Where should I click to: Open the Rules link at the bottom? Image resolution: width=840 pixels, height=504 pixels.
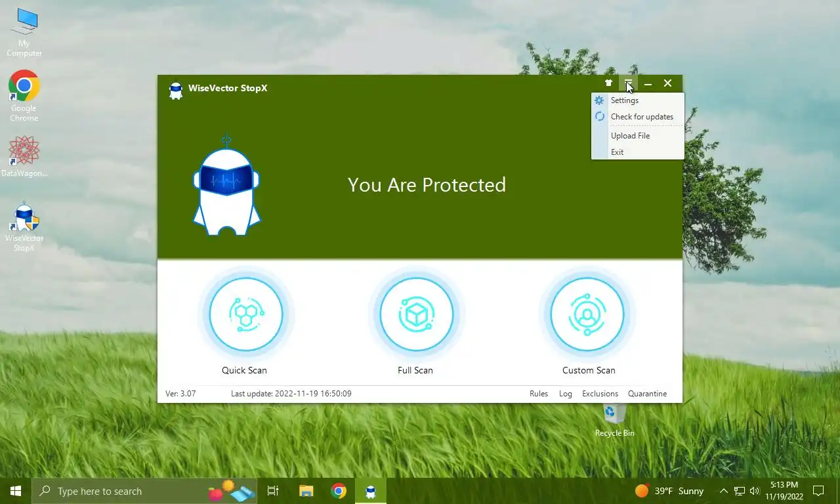pos(539,394)
